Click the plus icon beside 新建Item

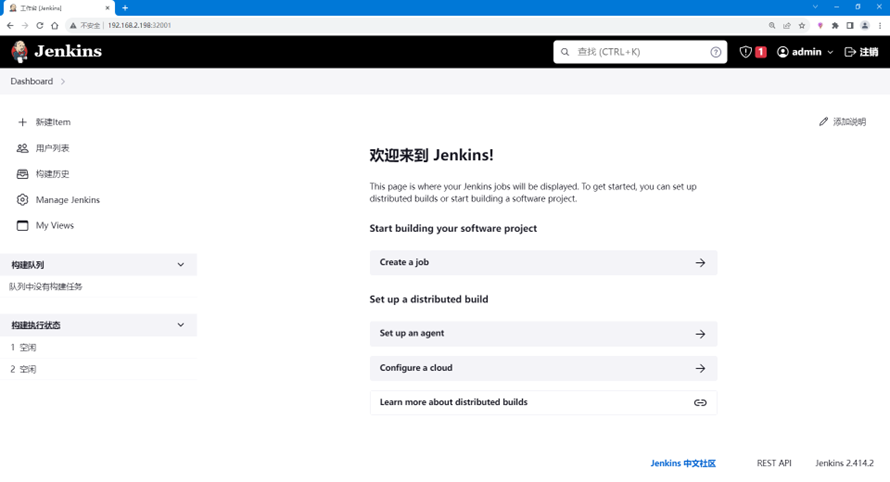point(22,122)
